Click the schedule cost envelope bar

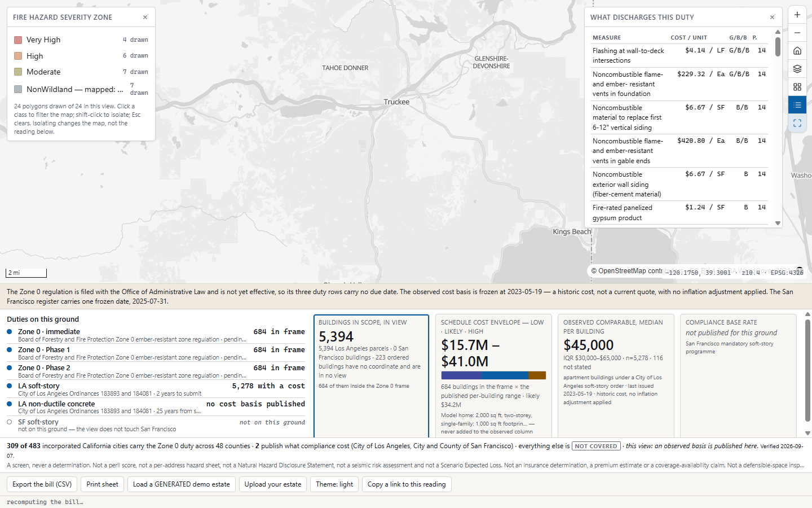pyautogui.click(x=493, y=375)
